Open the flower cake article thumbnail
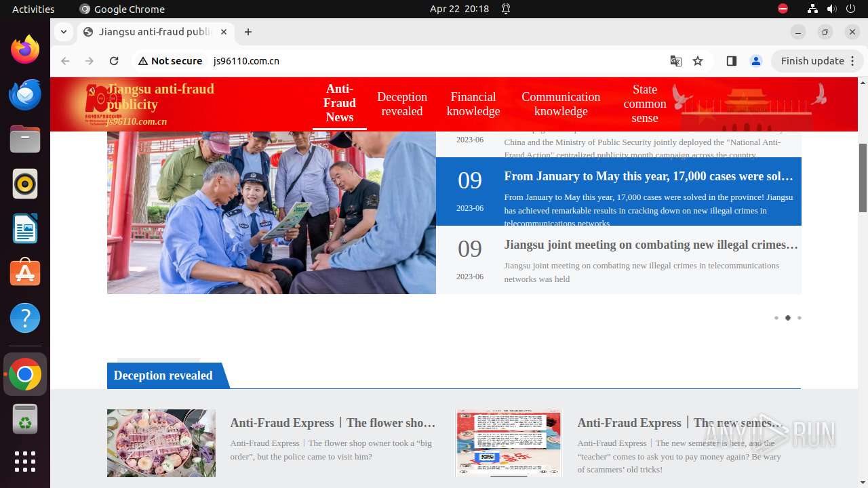Screen dimensions: 868x488 (161, 443)
